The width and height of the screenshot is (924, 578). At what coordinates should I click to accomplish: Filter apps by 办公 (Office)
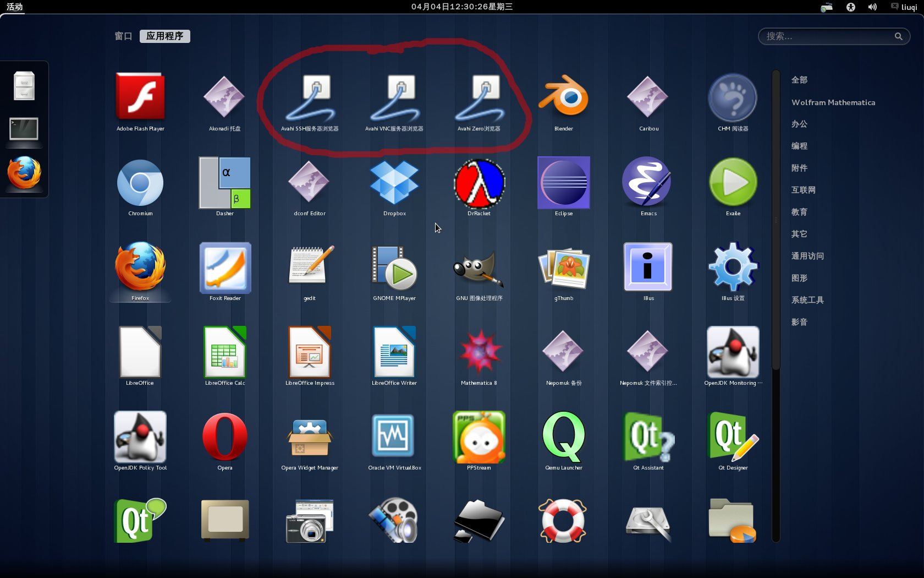pyautogui.click(x=799, y=124)
